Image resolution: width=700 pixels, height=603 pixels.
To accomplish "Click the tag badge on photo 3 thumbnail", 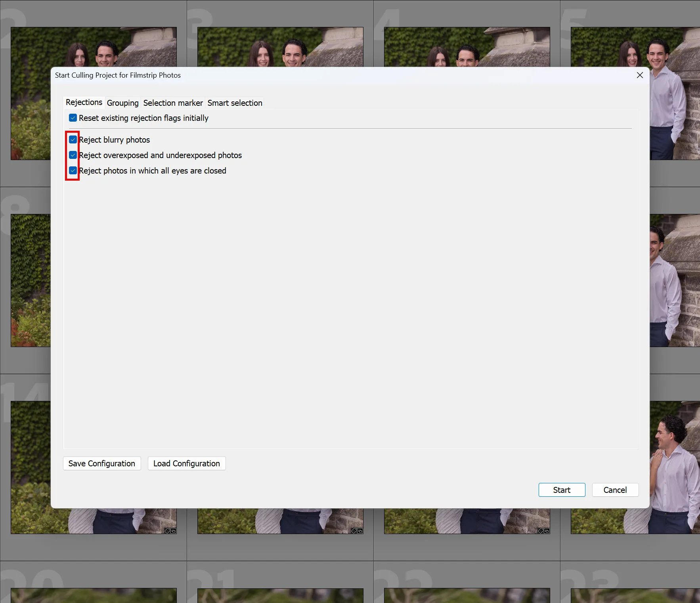I will 354,531.
